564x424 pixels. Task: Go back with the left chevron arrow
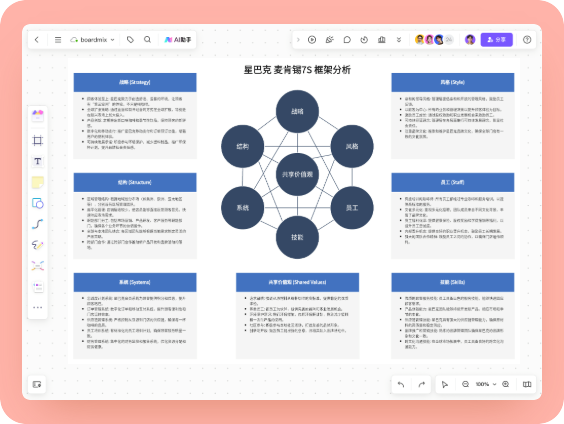(x=37, y=40)
